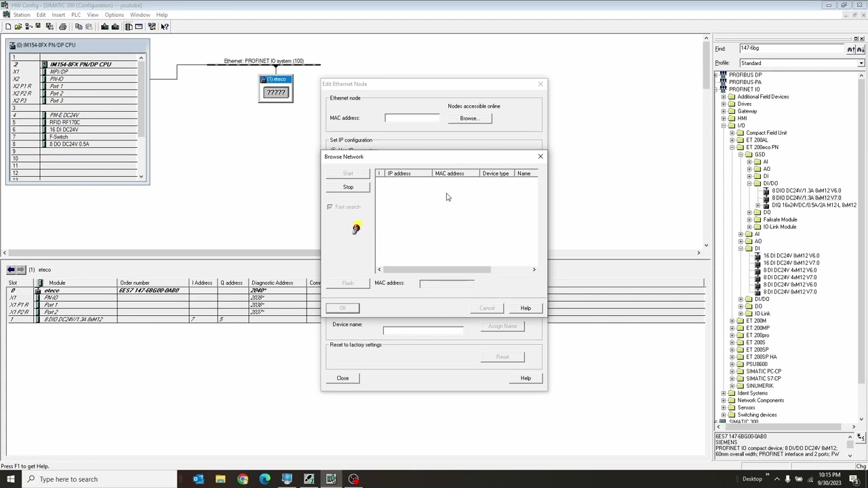
Task: Close the Browse Network dialog with X
Action: click(540, 157)
